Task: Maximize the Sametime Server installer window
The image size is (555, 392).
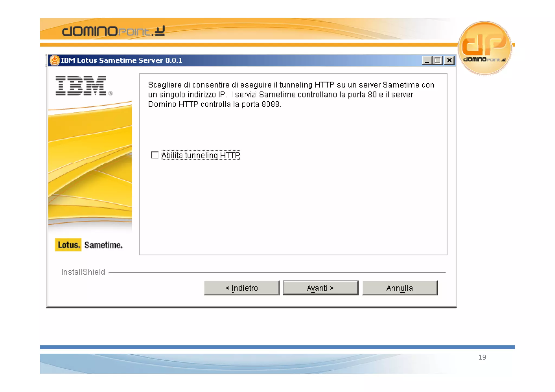Action: click(438, 60)
